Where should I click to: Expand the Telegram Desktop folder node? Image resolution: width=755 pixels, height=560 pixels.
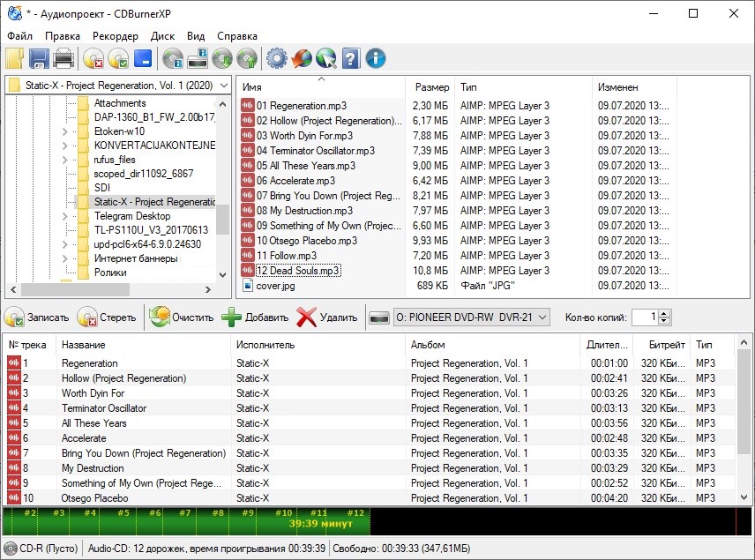pyautogui.click(x=65, y=216)
